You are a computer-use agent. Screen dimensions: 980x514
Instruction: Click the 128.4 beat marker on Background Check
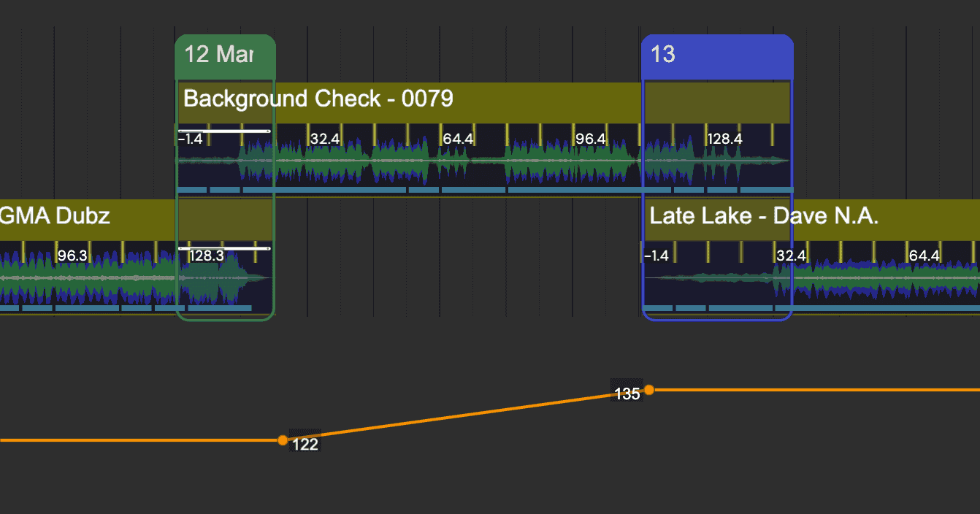(724, 138)
